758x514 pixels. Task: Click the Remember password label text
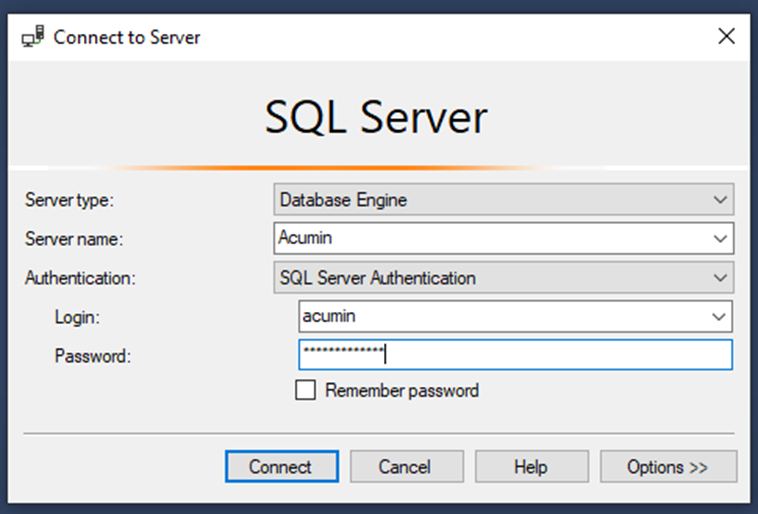click(402, 390)
